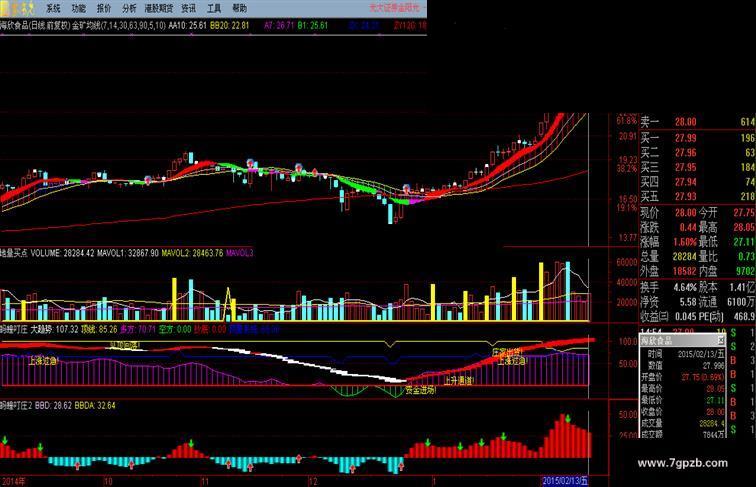This screenshot has height=487, width=756.
Task: Click the volume indicator label VOLUME: 28284.42
Action: pos(63,253)
